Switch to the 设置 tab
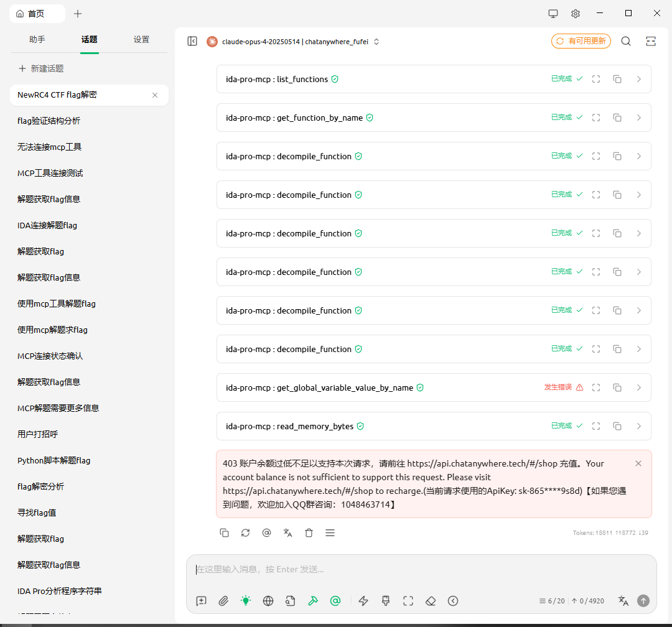Viewport: 672px width, 627px height. (x=141, y=39)
